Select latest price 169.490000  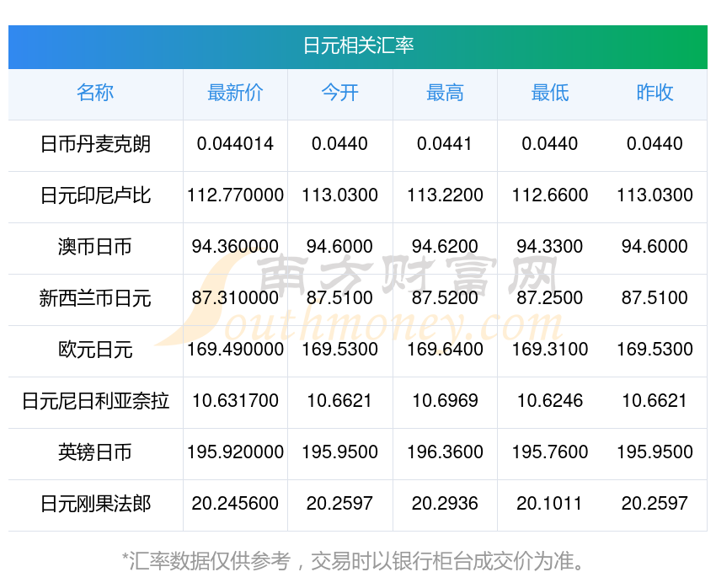click(x=235, y=350)
